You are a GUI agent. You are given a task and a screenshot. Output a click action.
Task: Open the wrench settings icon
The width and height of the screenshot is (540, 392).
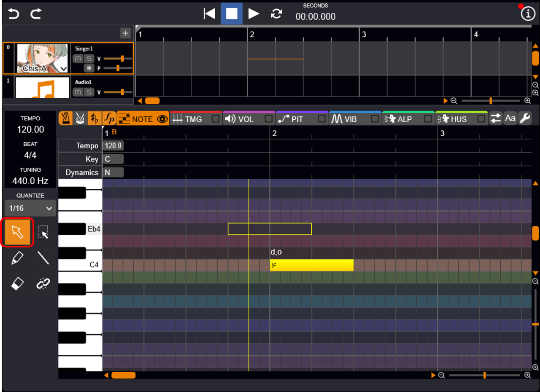(x=525, y=119)
